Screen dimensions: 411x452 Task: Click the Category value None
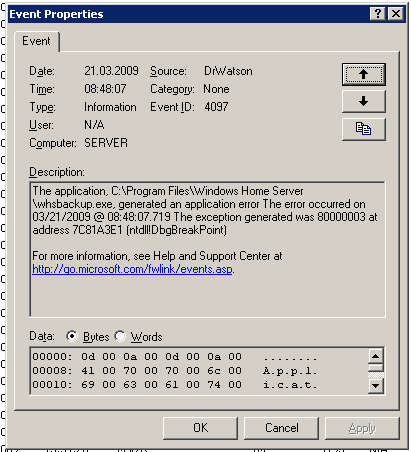click(x=216, y=89)
